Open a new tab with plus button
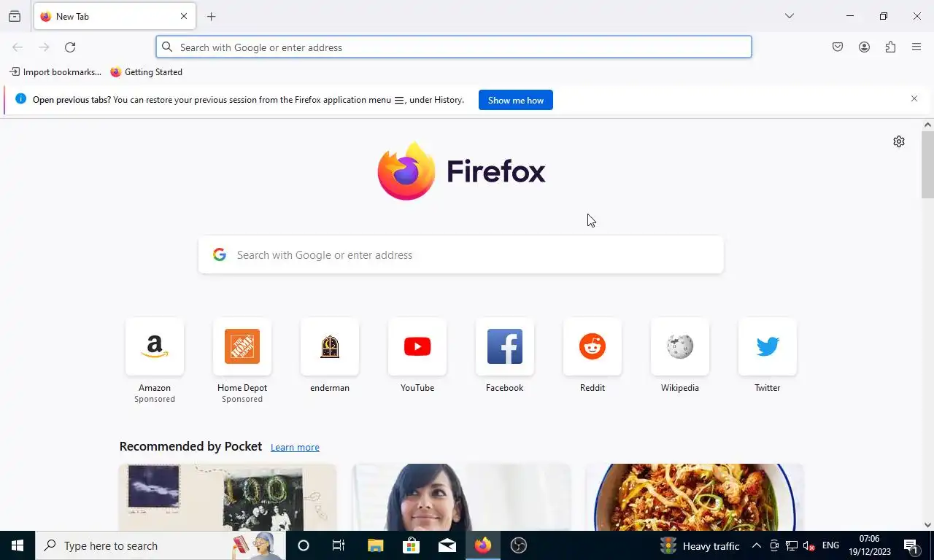The height and width of the screenshot is (560, 934). click(212, 16)
